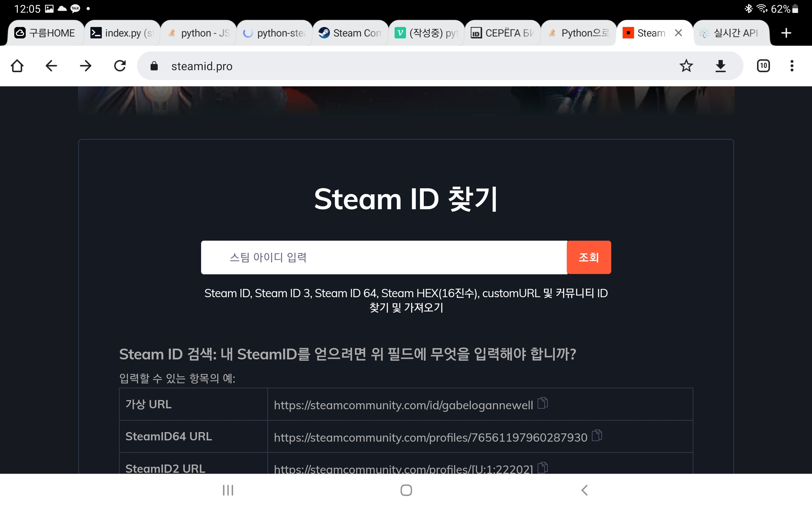Open downloads with the download icon
The image size is (812, 508).
pos(720,66)
